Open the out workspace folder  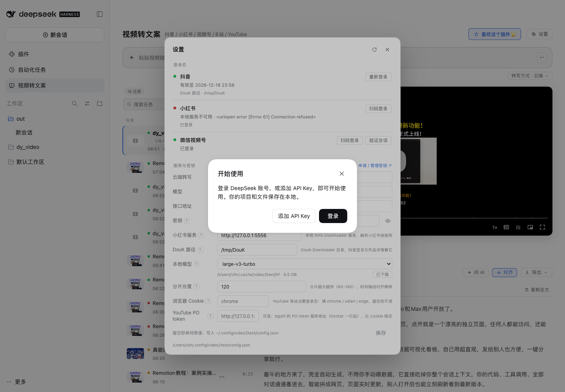click(x=55, y=119)
